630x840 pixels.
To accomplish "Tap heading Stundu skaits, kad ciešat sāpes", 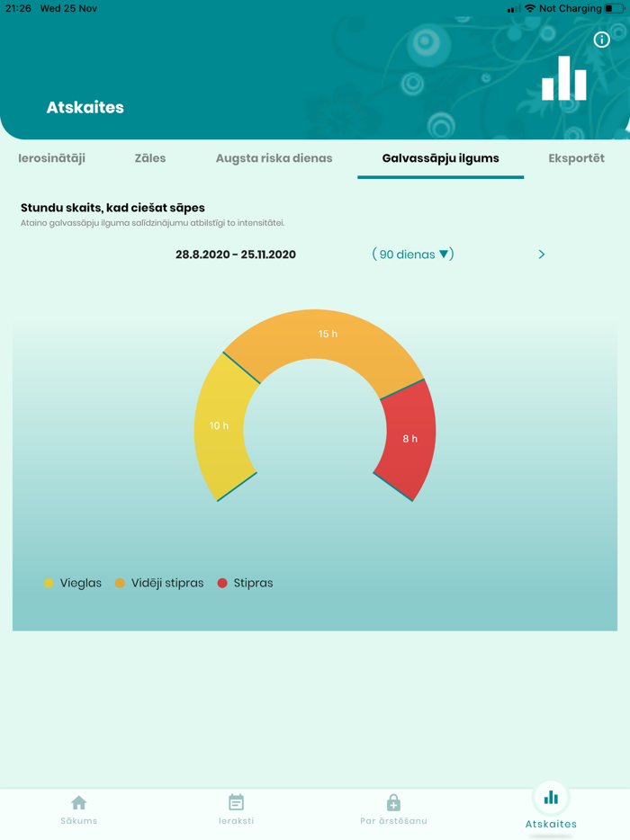I will pyautogui.click(x=112, y=208).
